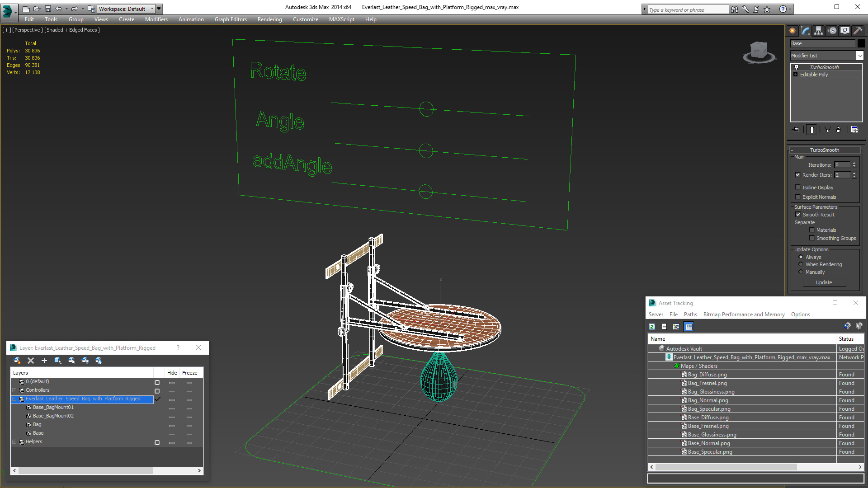
Task: Increase Render Iters spinner value
Action: tap(854, 173)
